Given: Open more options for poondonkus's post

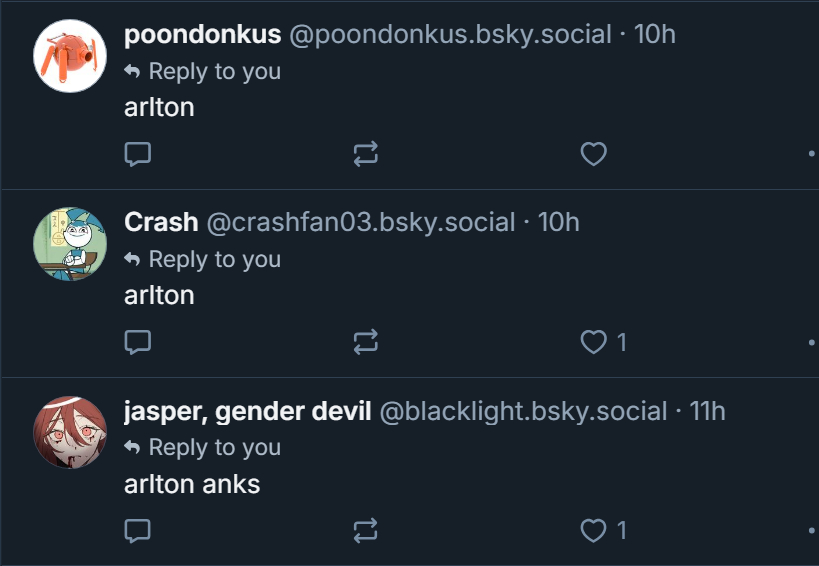Looking at the screenshot, I should click(x=811, y=154).
